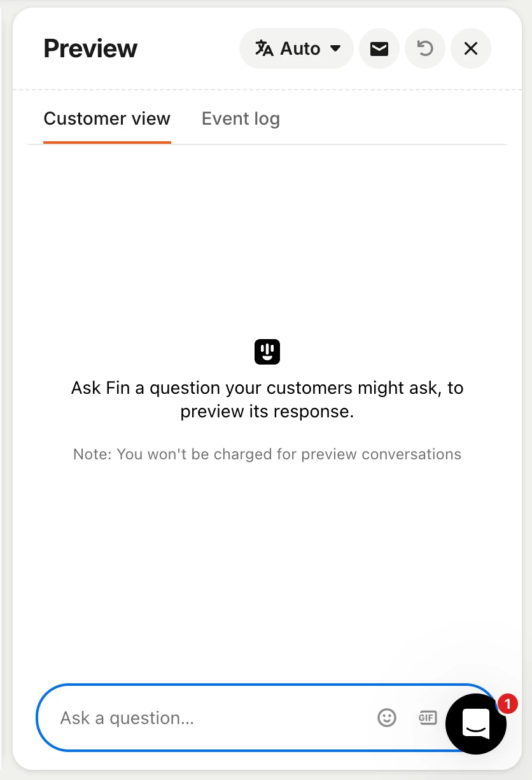
Task: Open the Event log tab
Action: (241, 119)
